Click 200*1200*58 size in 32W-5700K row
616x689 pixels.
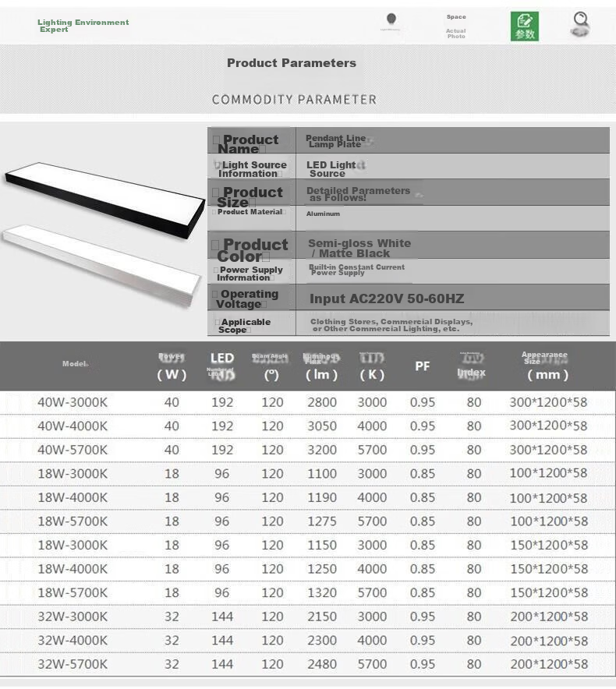[x=549, y=664]
